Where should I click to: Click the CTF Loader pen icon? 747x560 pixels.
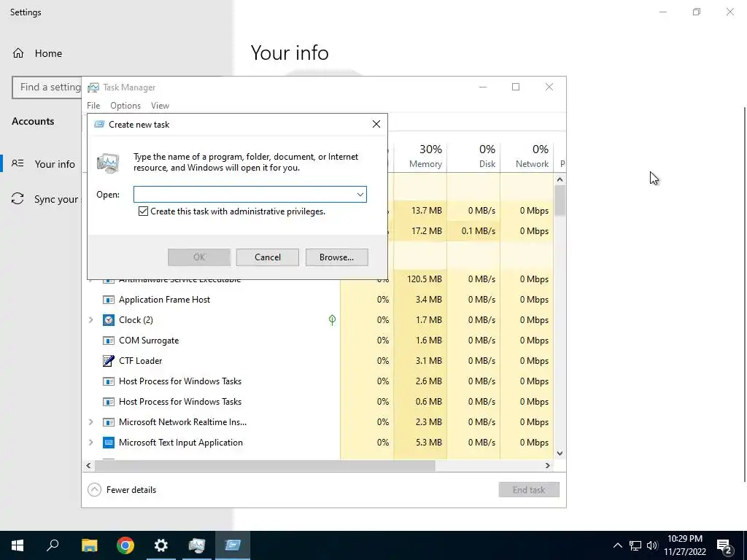[x=109, y=361]
